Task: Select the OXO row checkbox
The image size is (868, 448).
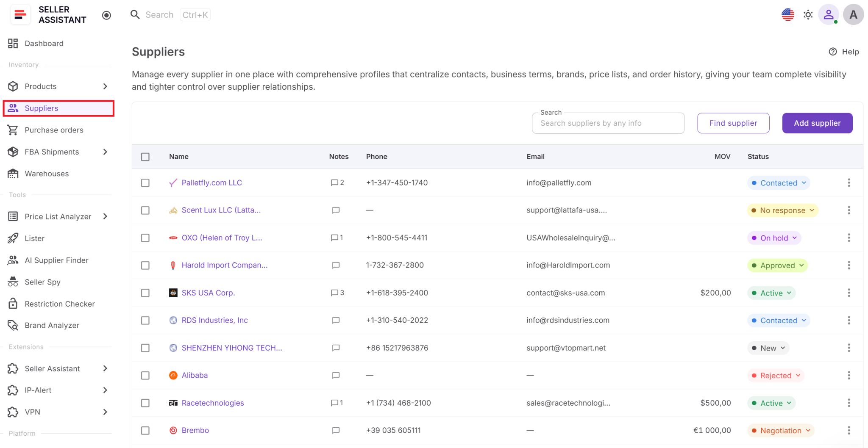Action: [145, 238]
